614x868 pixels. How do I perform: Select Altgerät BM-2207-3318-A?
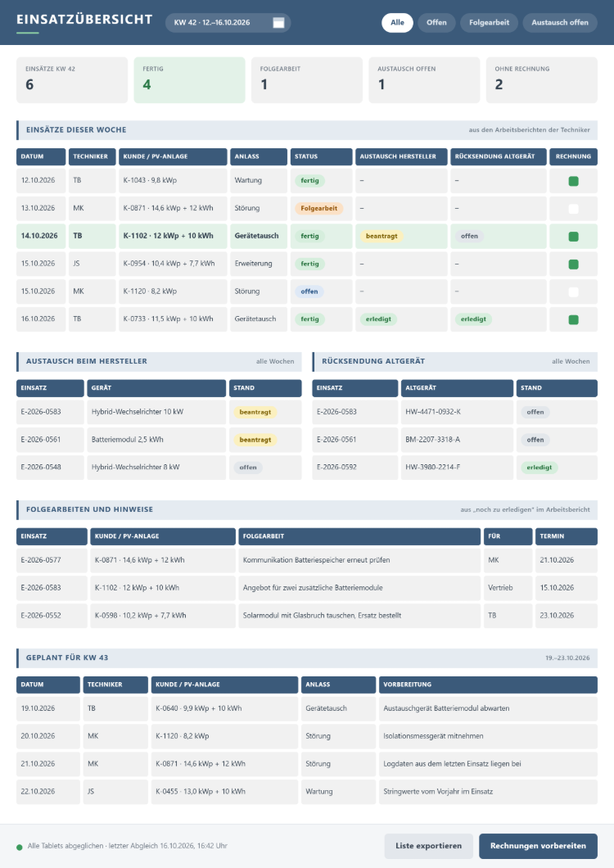(x=457, y=440)
